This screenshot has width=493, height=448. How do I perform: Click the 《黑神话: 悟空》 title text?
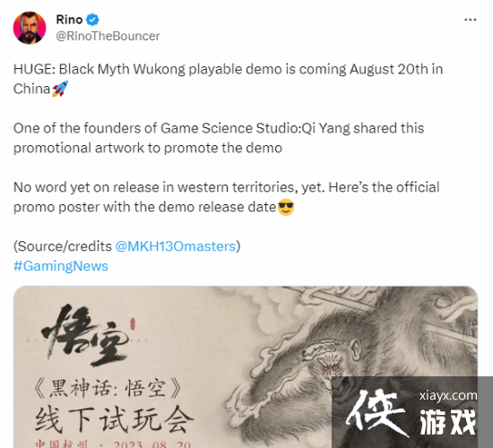[108, 389]
